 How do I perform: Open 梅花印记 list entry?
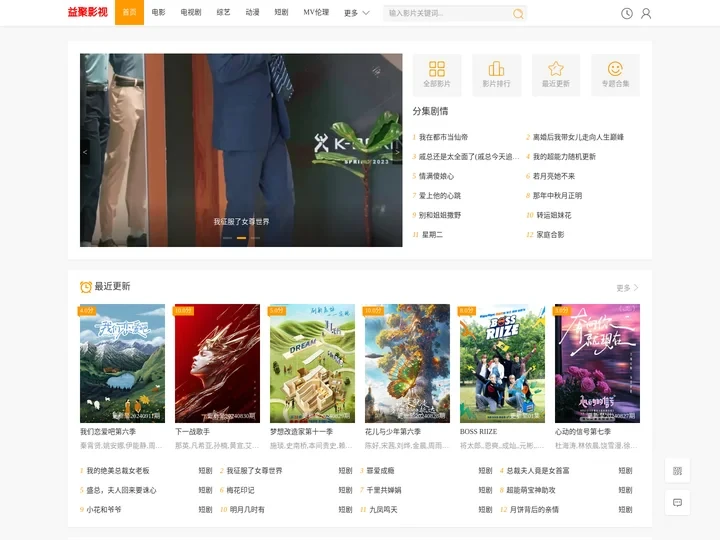[x=240, y=490]
